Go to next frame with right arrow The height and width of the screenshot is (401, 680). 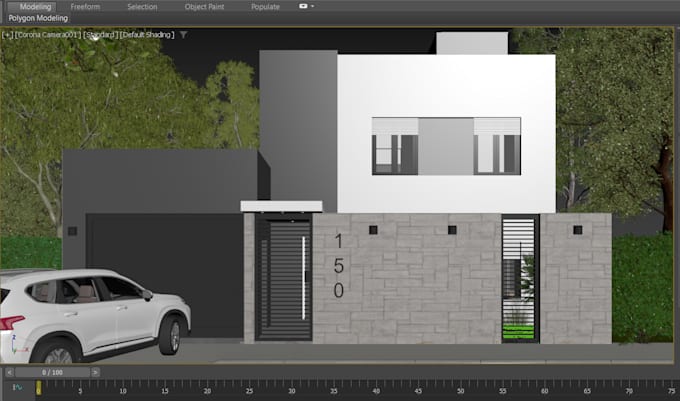(x=95, y=372)
